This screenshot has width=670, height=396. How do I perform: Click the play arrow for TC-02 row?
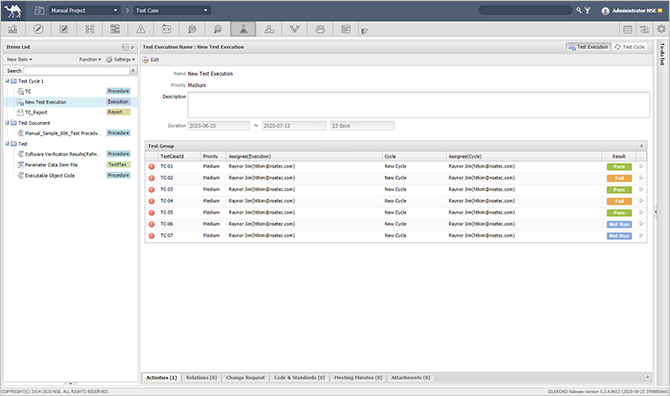pos(641,178)
